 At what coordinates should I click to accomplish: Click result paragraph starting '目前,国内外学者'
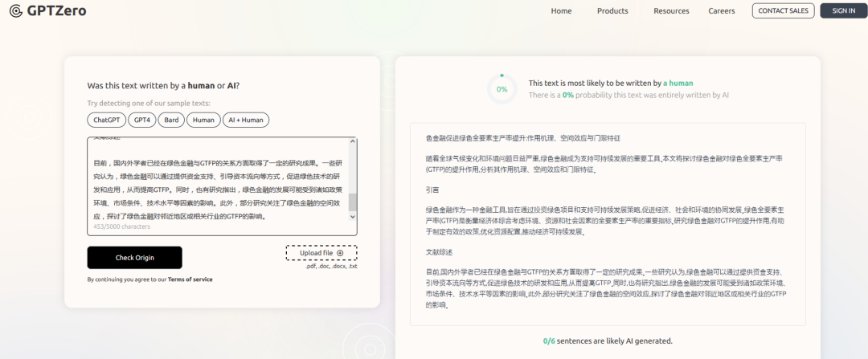606,288
